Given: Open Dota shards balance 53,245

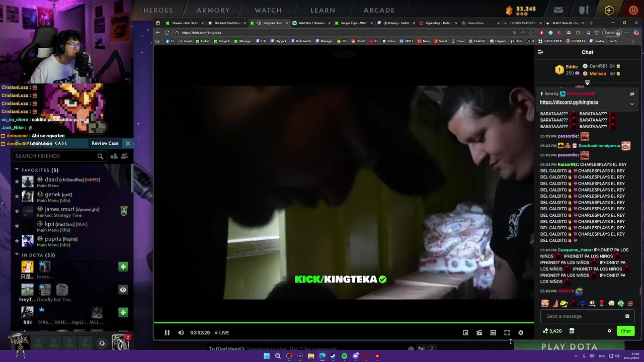Looking at the screenshot, I should (521, 10).
